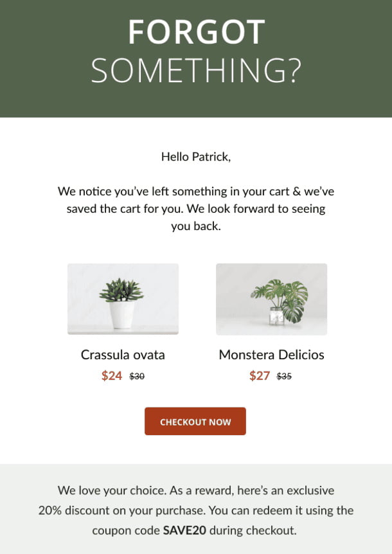Viewport: 392px width, 554px height.
Task: Click the Hello Patrick greeting
Action: (196, 157)
